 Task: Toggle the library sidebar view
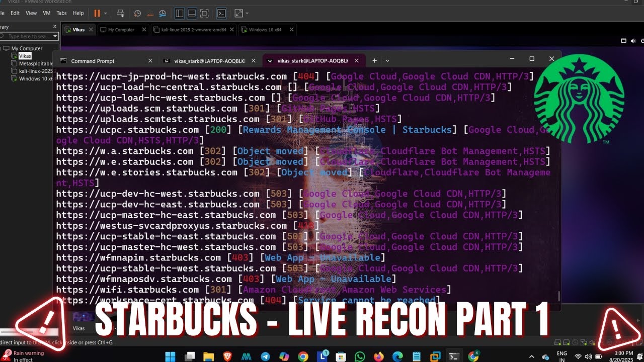click(180, 14)
